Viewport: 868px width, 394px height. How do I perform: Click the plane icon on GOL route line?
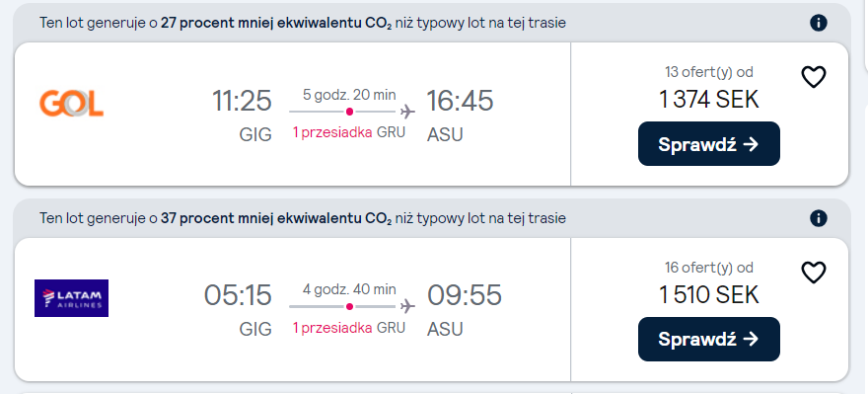[407, 112]
